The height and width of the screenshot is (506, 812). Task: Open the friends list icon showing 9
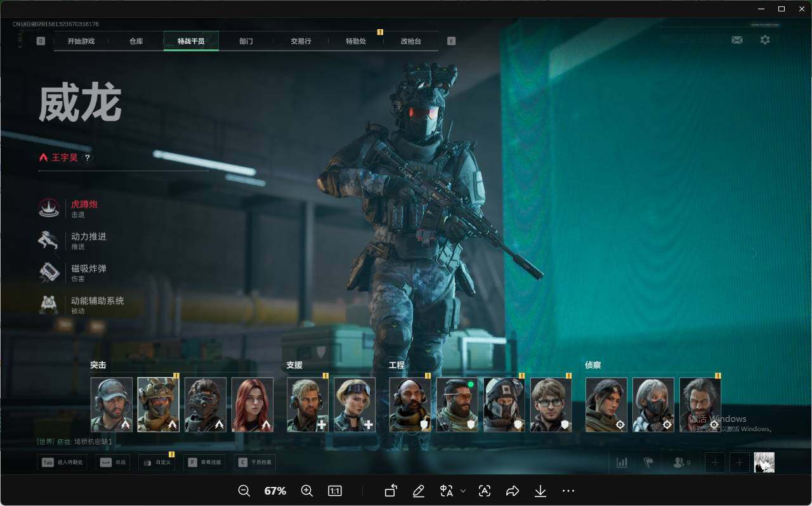pos(681,463)
